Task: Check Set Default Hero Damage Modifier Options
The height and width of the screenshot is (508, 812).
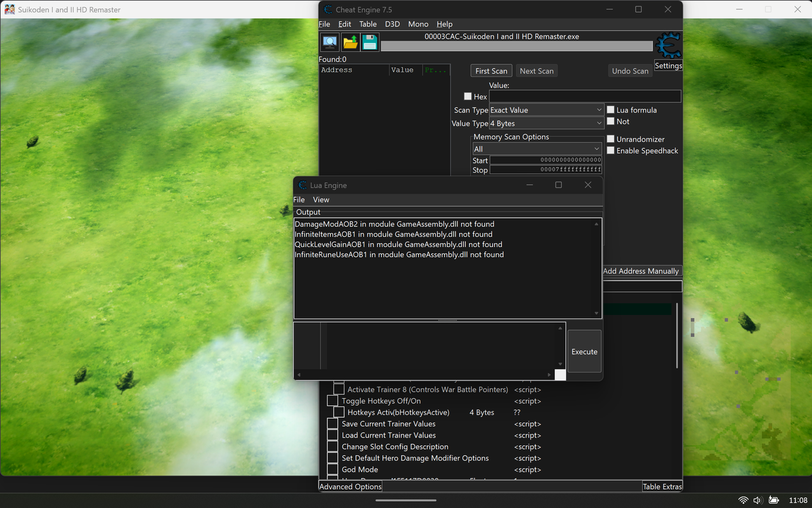Action: pos(332,458)
